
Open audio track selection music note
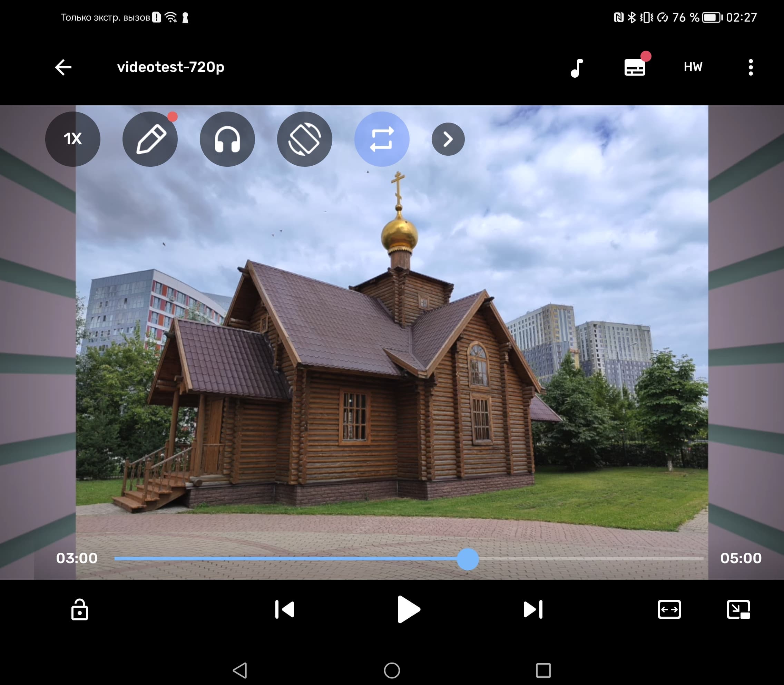click(x=577, y=68)
